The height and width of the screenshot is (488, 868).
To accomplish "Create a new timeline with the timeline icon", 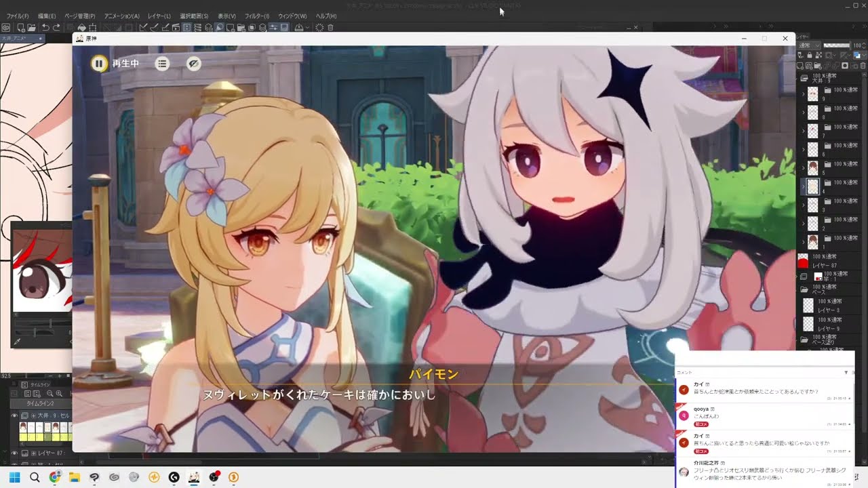I will (x=37, y=394).
